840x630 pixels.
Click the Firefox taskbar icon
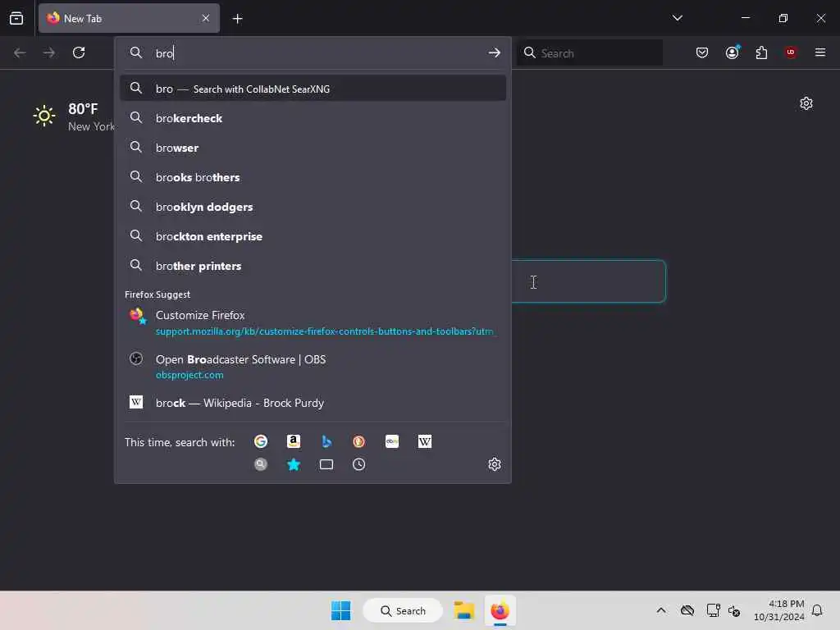[500, 610]
